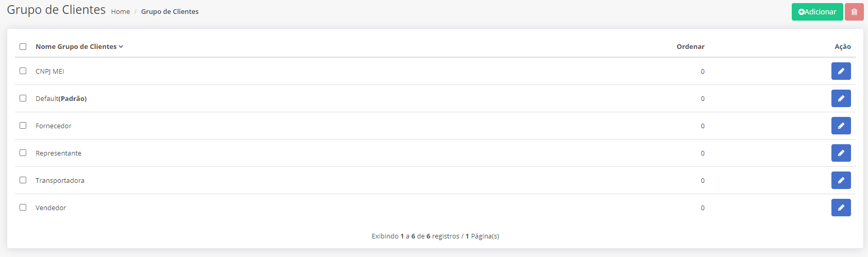This screenshot has height=257, width=868.
Task: Click the Ordenar column header
Action: [x=690, y=46]
